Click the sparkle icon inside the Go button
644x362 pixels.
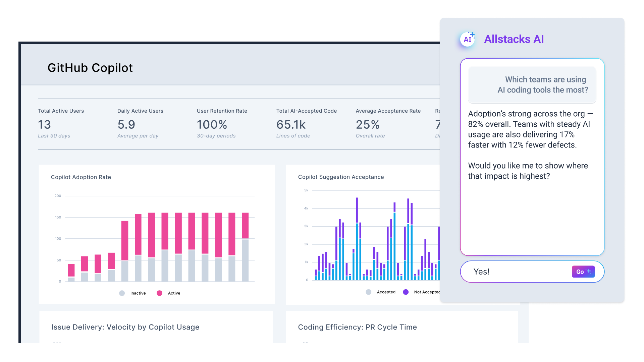tap(588, 271)
